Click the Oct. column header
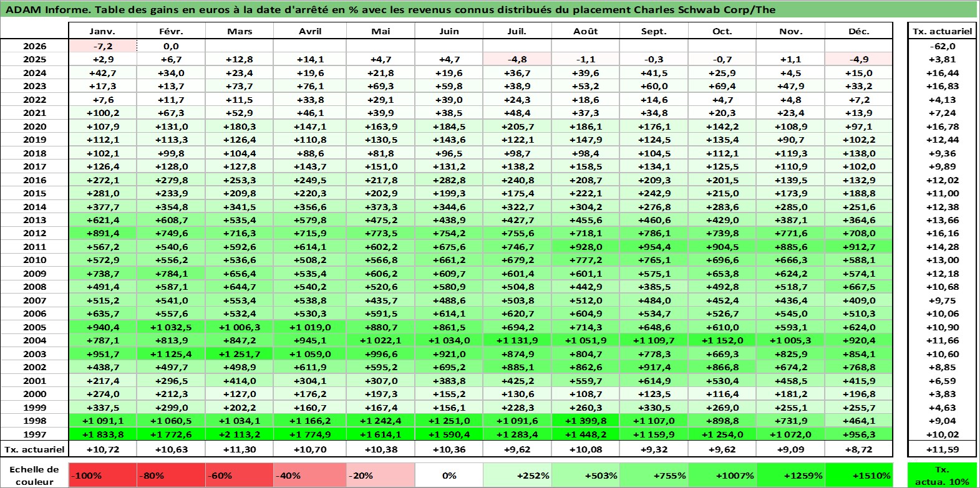980x488 pixels. point(722,31)
